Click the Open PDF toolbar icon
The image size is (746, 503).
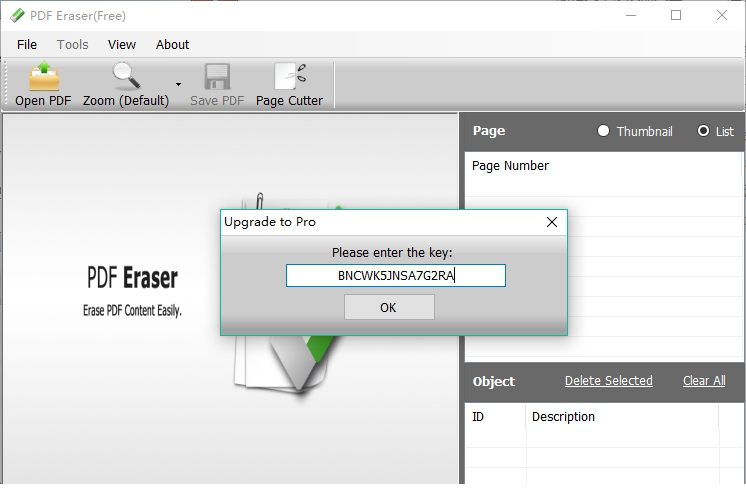pyautogui.click(x=44, y=76)
